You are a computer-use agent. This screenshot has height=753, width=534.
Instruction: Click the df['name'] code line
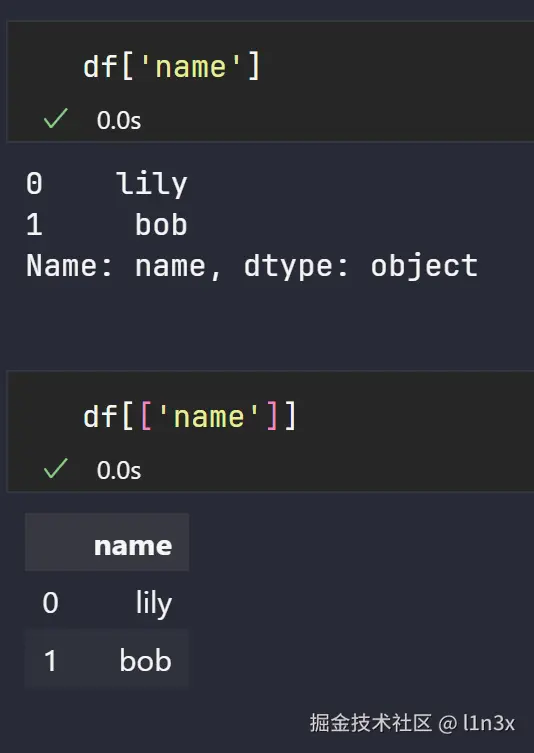pyautogui.click(x=172, y=67)
